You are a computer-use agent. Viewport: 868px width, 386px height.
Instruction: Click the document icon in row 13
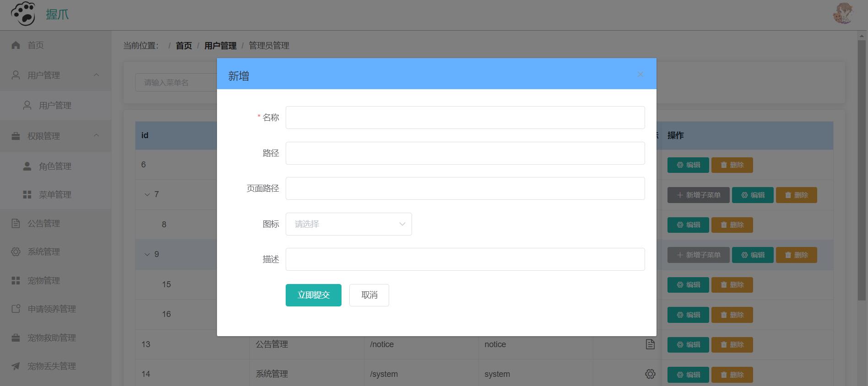[x=650, y=344]
